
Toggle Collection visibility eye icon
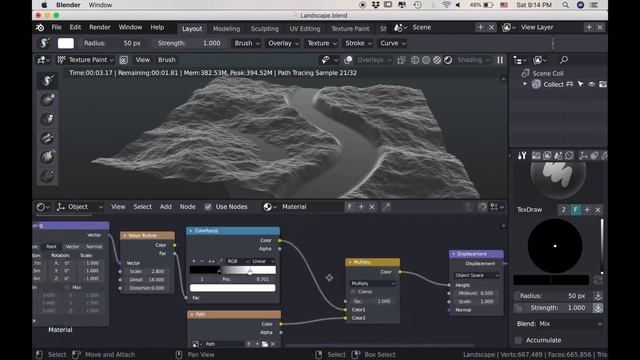(591, 84)
